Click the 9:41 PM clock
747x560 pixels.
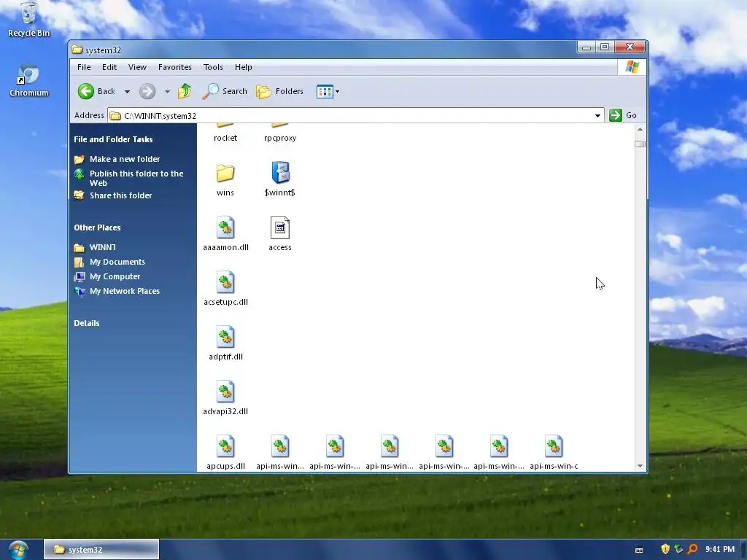coord(720,549)
